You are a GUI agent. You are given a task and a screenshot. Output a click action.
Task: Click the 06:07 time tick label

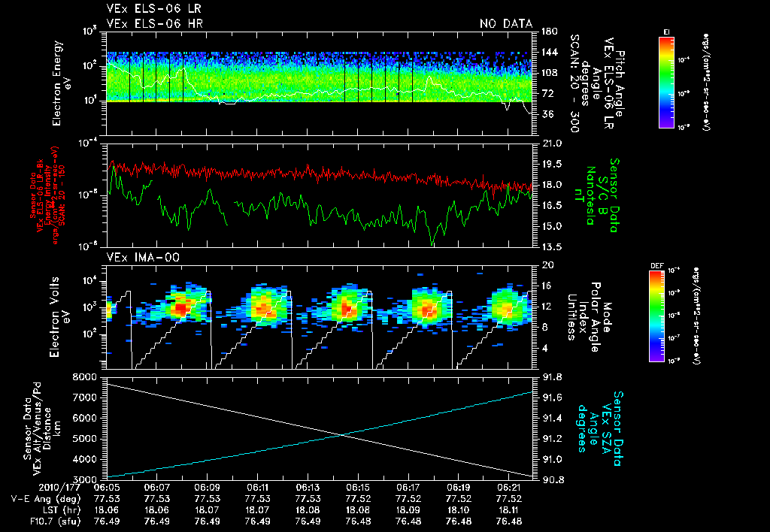[156, 488]
